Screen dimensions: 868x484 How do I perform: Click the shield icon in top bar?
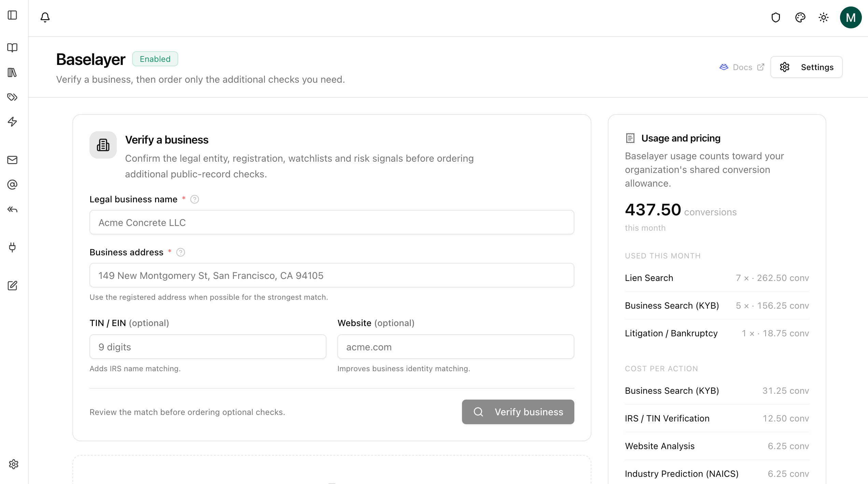click(776, 17)
